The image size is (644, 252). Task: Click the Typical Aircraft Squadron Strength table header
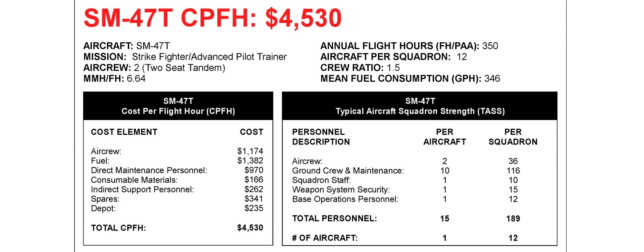coord(420,106)
